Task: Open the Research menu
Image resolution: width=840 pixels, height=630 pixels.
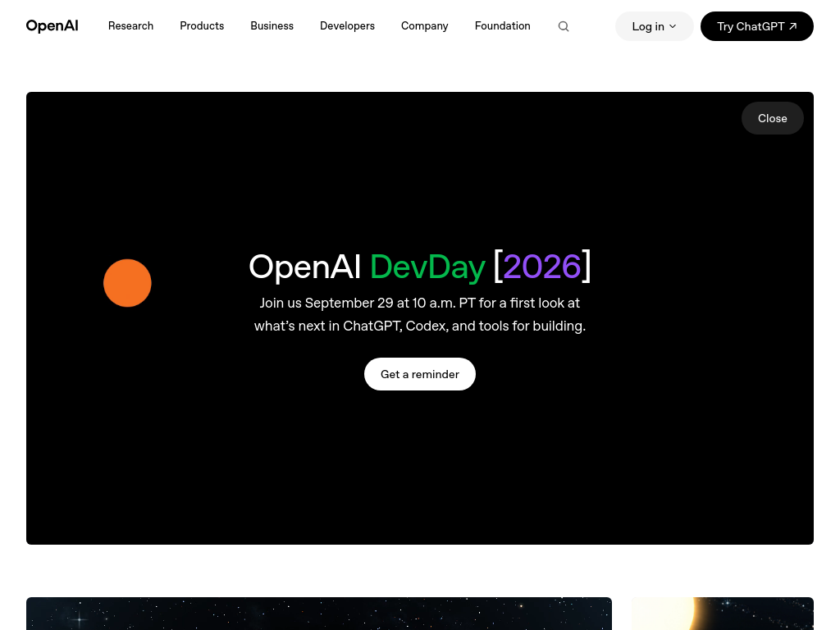Action: tap(130, 25)
